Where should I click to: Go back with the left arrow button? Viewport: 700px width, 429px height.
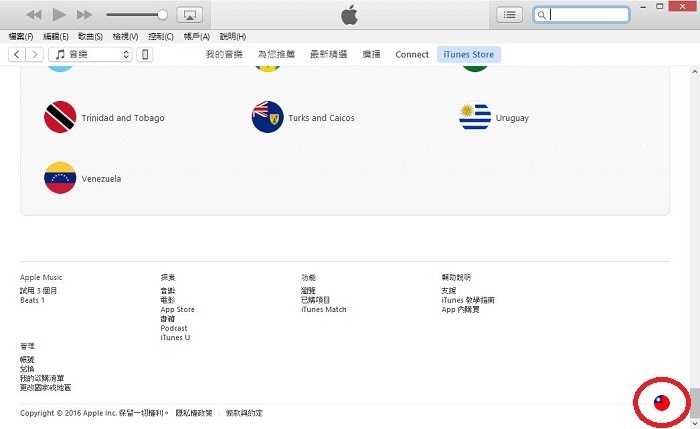(17, 54)
